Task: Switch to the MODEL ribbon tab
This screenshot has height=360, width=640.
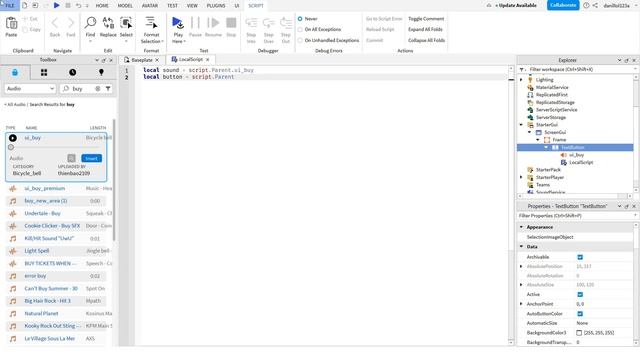Action: click(125, 6)
